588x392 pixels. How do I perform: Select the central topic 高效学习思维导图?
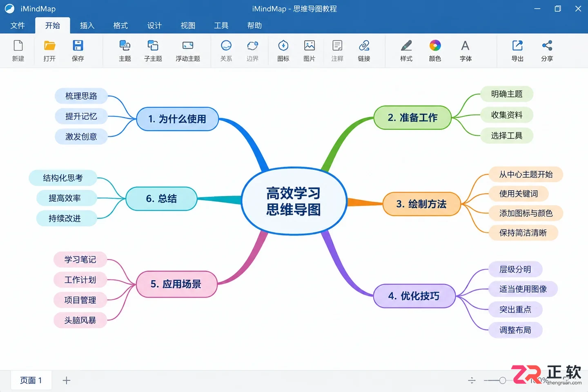click(294, 201)
